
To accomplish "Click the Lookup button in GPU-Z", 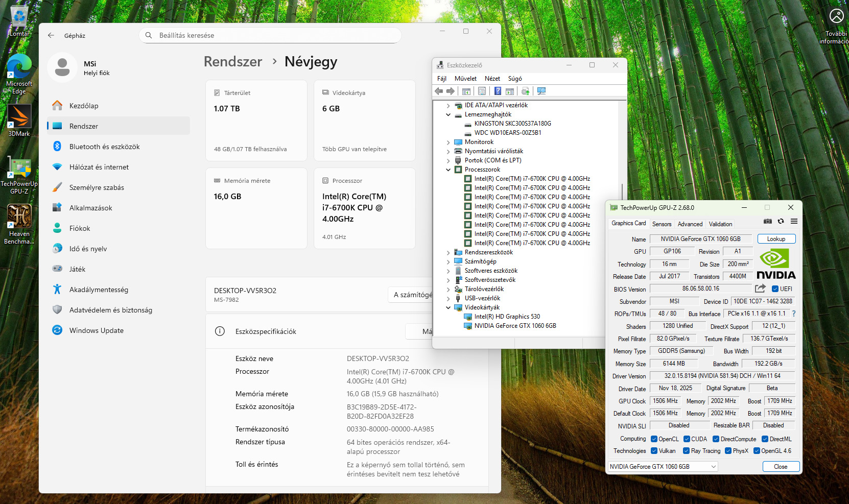I will click(x=776, y=239).
